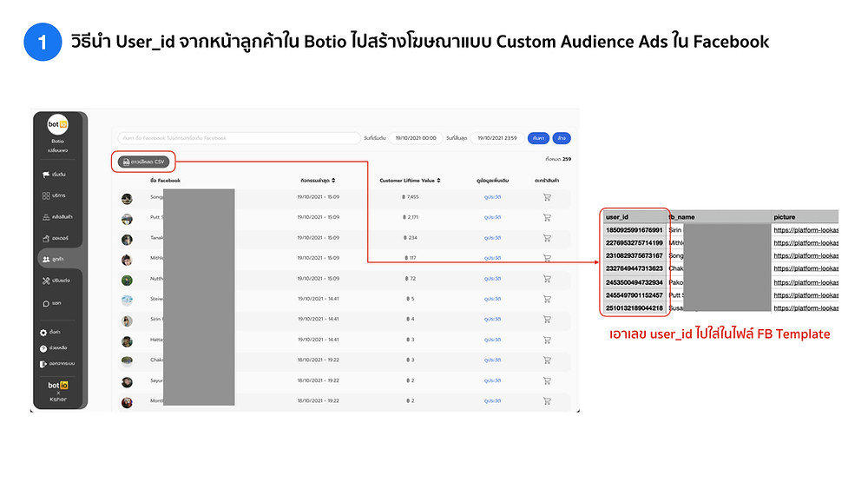Open the customize tools icon in sidebar
Image resolution: width=868 pixels, height=489 pixels.
click(x=46, y=281)
